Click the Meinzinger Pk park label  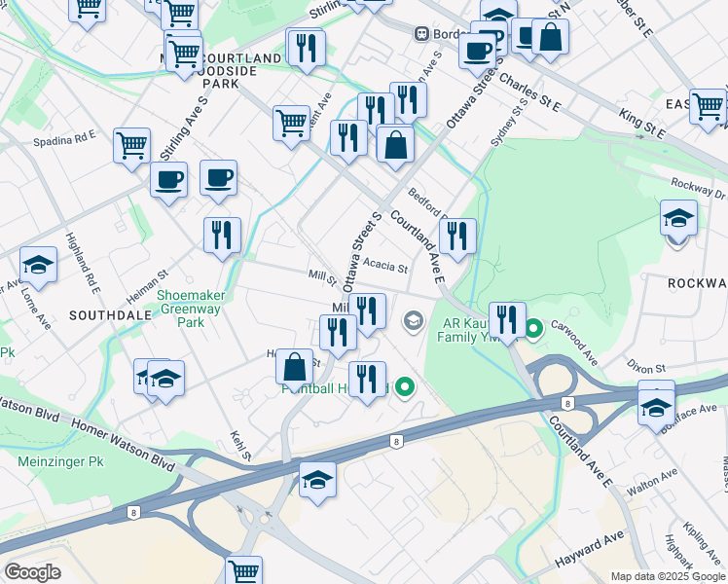tap(60, 462)
